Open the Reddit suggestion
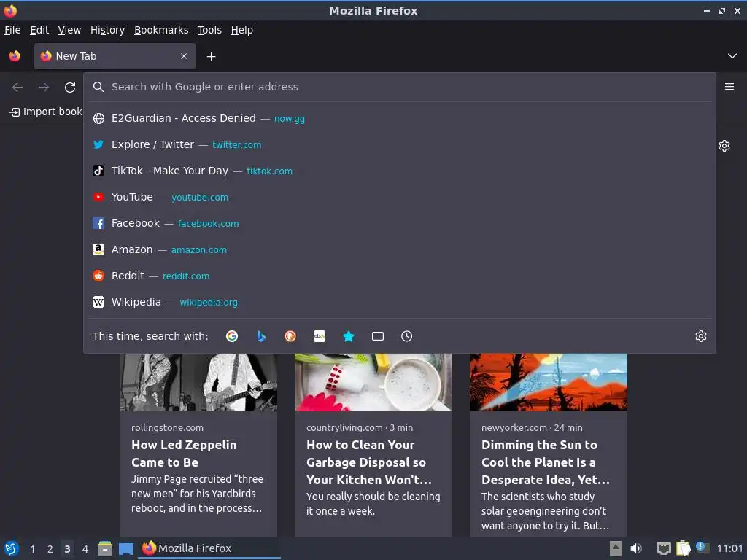The height and width of the screenshot is (560, 747). click(399, 275)
